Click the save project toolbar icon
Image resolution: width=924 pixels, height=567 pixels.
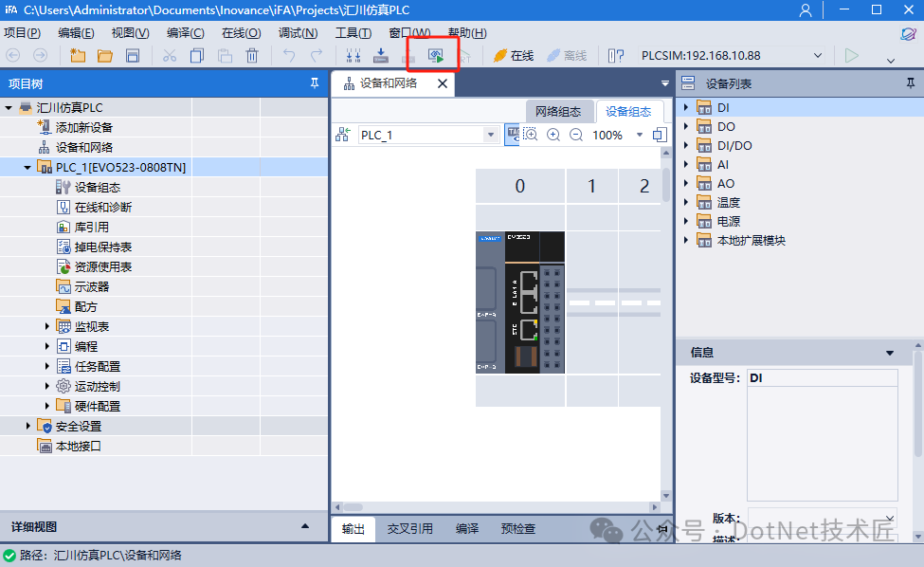click(x=133, y=55)
